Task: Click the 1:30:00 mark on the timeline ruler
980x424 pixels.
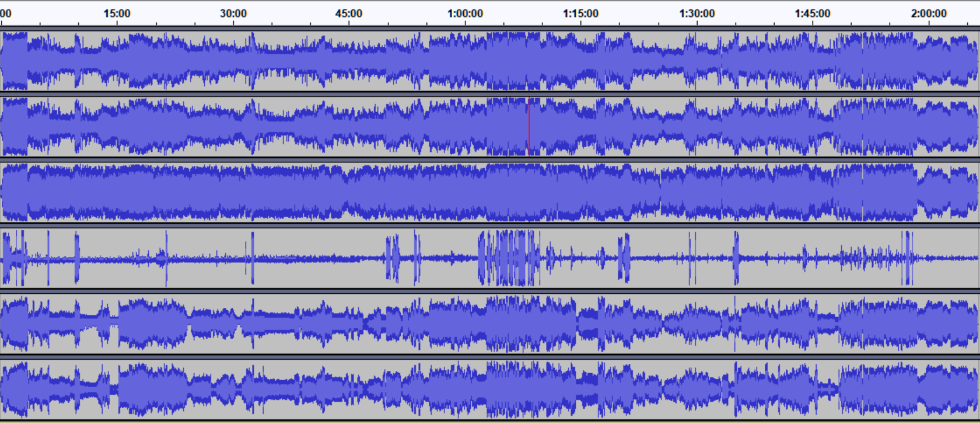Action: pos(696,13)
